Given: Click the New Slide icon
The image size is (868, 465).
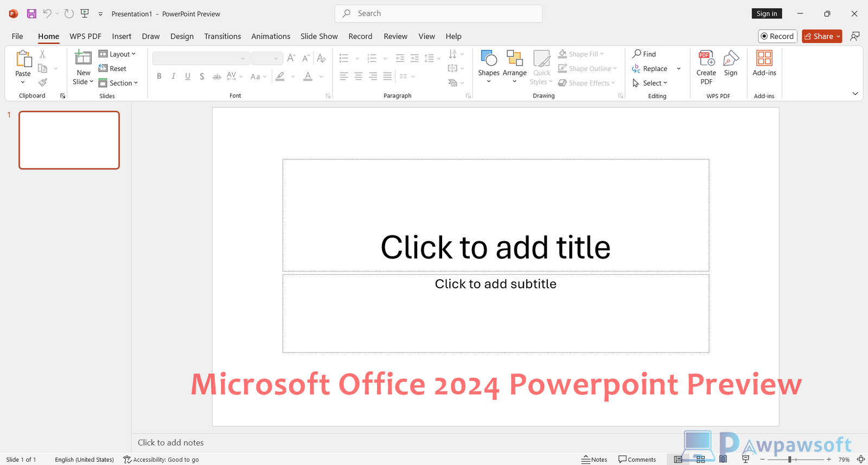Looking at the screenshot, I should coord(83,58).
